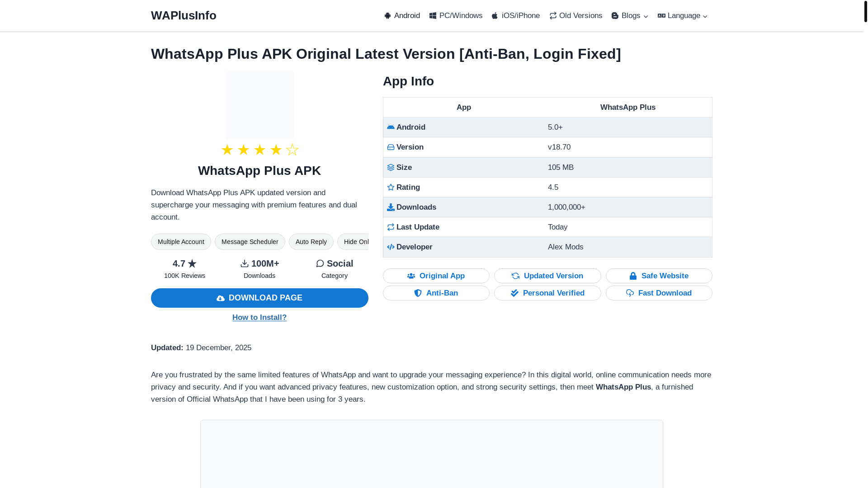Image resolution: width=868 pixels, height=488 pixels.
Task: Expand the Blogs dropdown menu
Action: pyautogui.click(x=630, y=16)
